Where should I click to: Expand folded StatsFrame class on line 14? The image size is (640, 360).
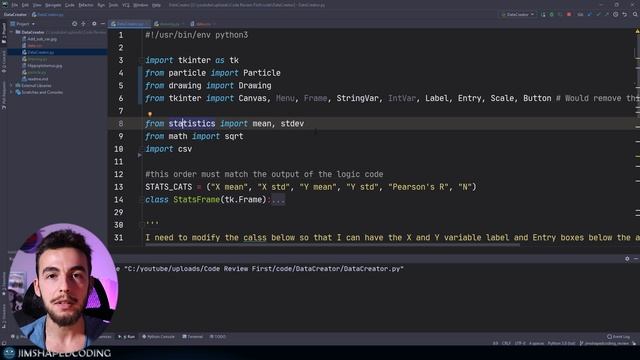click(141, 200)
